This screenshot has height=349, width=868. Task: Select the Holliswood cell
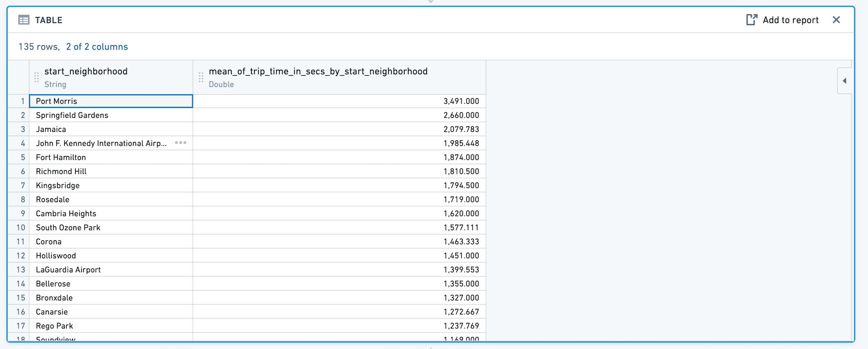click(111, 256)
